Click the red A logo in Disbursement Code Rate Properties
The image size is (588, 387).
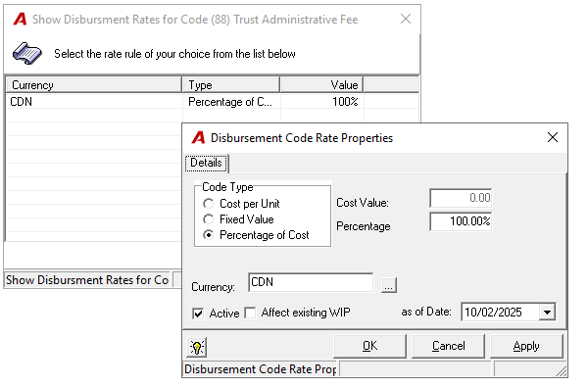tap(198, 137)
